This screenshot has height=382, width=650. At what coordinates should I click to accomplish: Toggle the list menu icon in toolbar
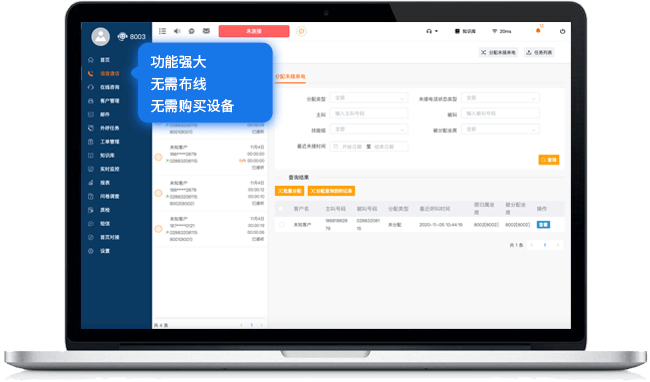coord(162,31)
